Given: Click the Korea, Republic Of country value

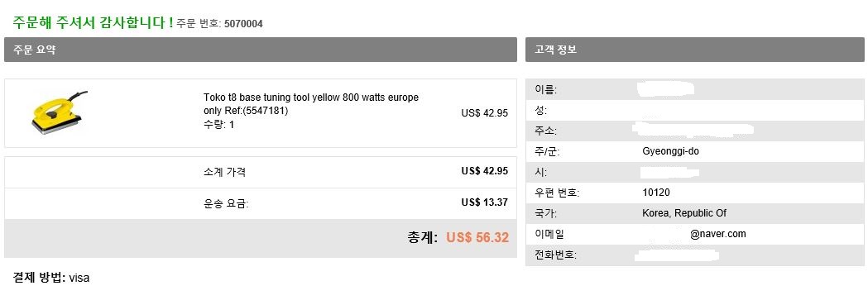Looking at the screenshot, I should [684, 213].
